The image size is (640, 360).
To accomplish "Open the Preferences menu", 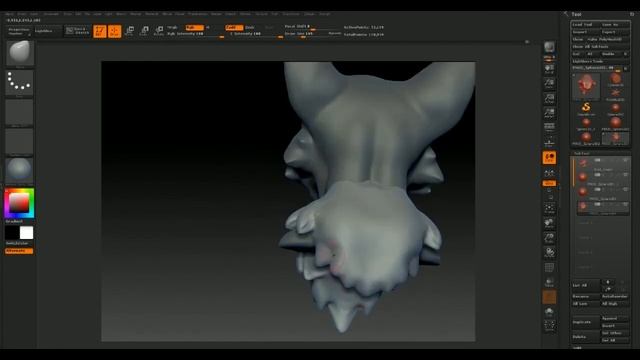I will (198, 14).
